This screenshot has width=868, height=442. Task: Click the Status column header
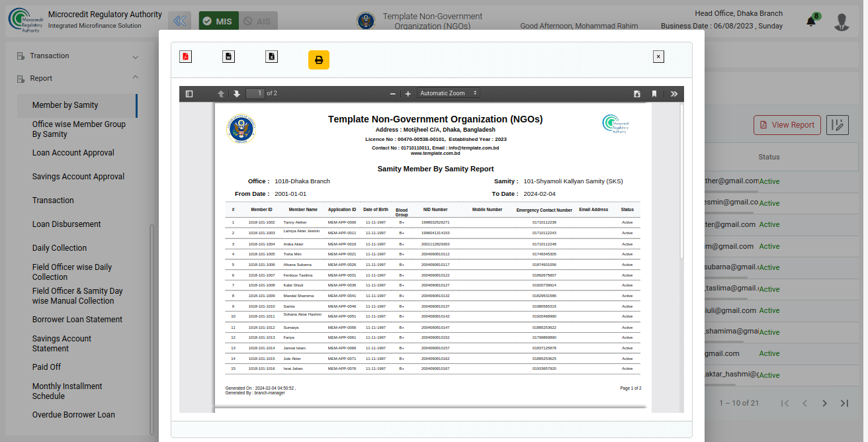769,157
